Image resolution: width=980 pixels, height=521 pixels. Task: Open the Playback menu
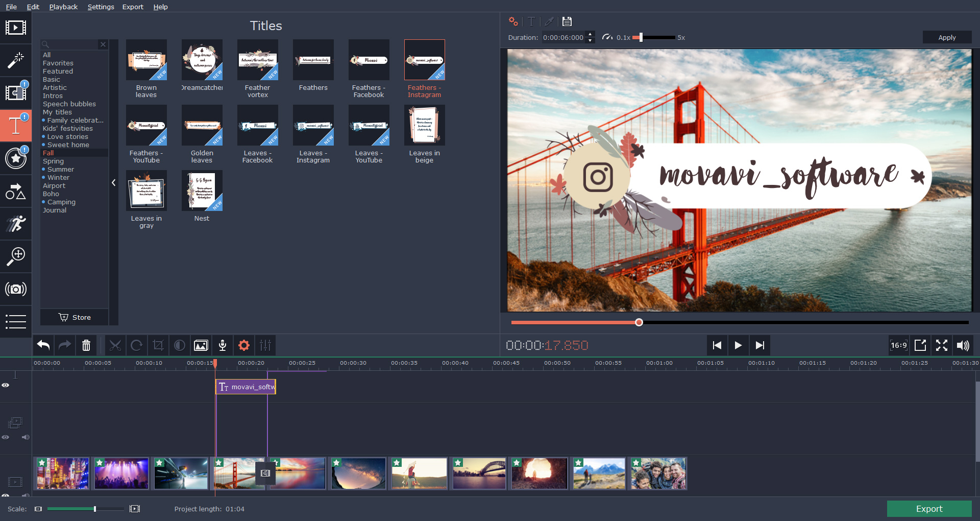pyautogui.click(x=63, y=7)
